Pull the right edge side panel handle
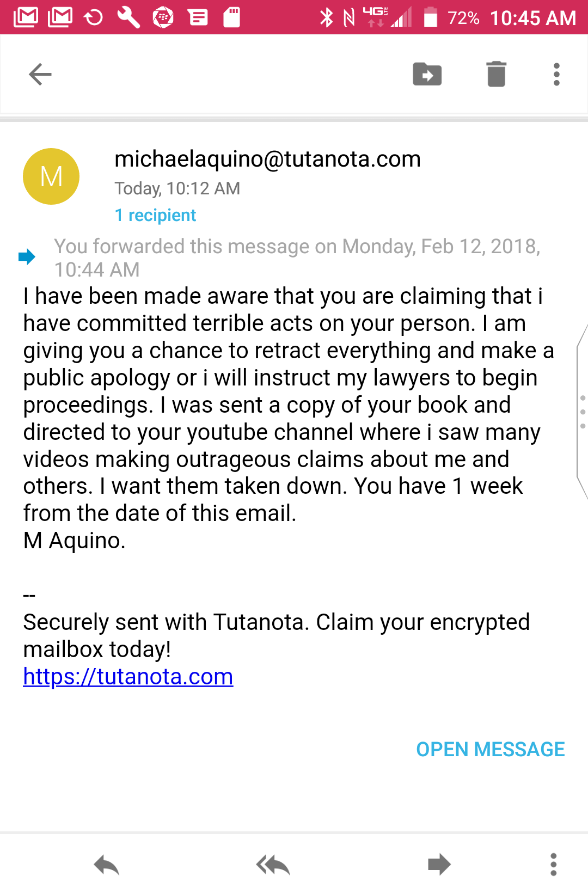This screenshot has height=882, width=588. click(x=582, y=412)
